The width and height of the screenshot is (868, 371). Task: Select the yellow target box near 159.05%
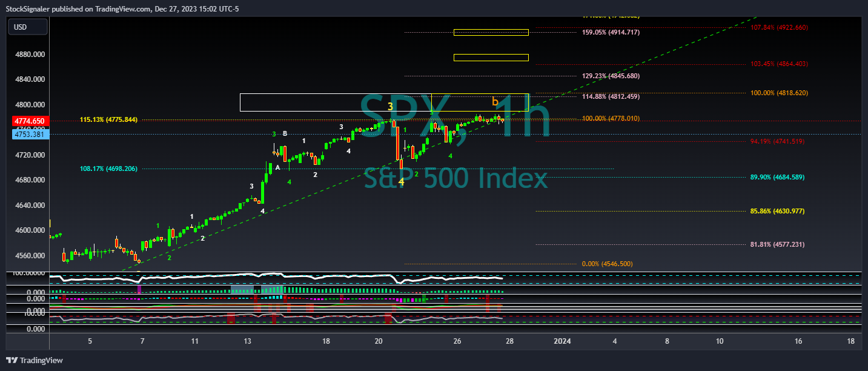(491, 32)
